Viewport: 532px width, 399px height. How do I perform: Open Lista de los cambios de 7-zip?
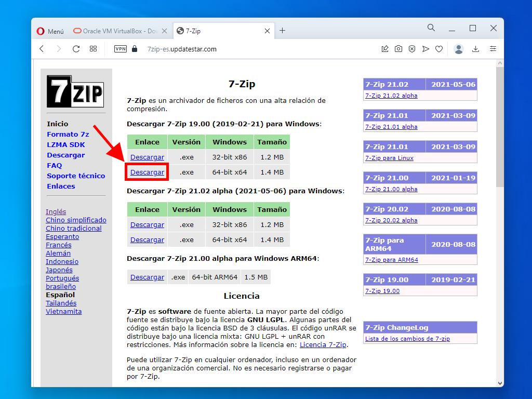[407, 339]
